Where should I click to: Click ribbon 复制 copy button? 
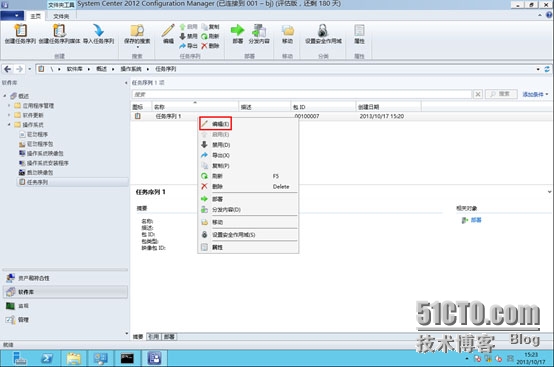(x=210, y=27)
